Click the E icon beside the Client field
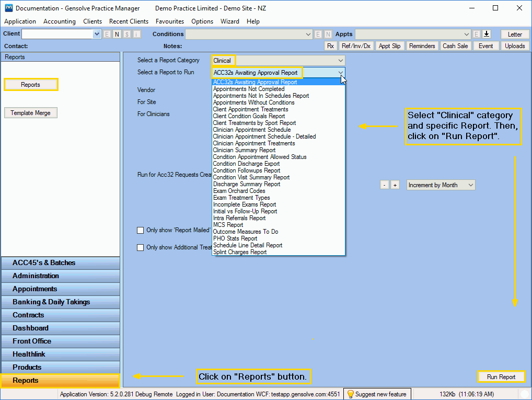Viewport: 532px width, 400px height. click(x=107, y=34)
